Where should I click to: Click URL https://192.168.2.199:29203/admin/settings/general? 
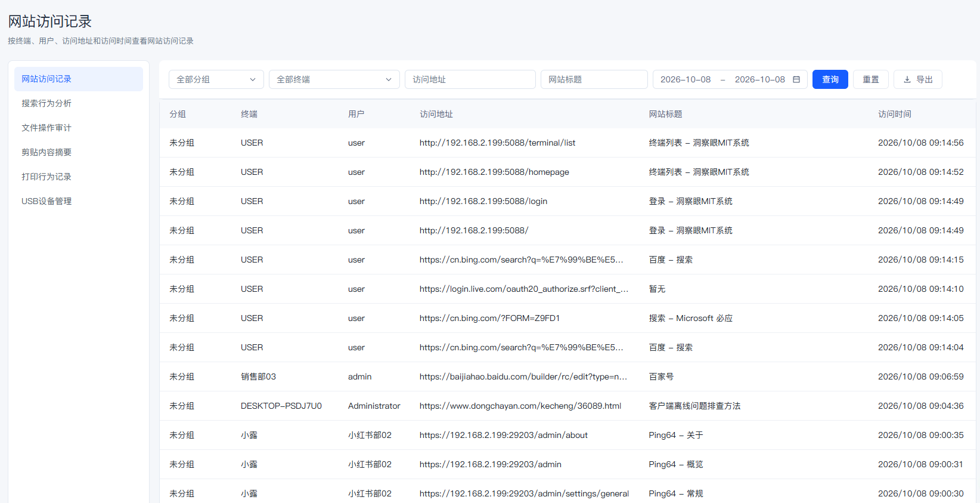click(524, 493)
